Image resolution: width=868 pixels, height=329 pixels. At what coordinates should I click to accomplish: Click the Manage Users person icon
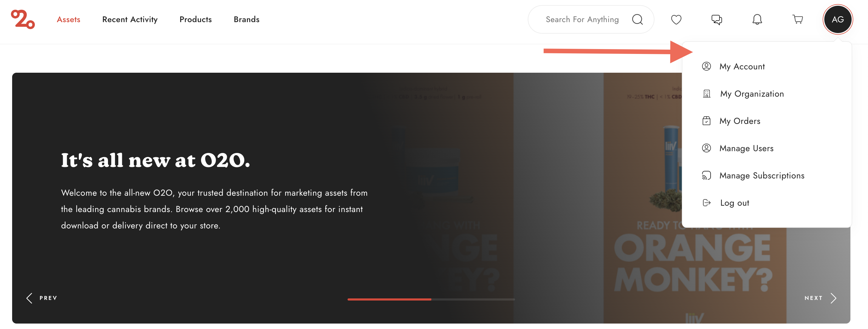pos(706,148)
